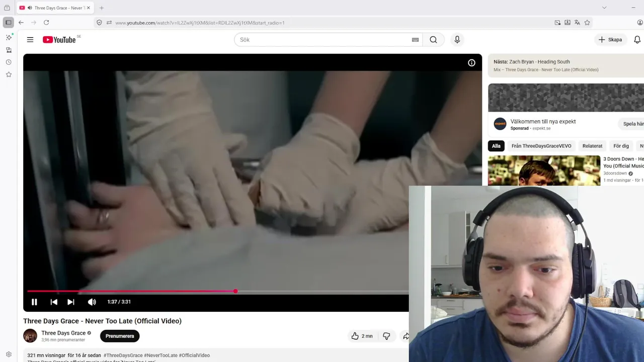This screenshot has height=362, width=644.
Task: Open the browser account profile icon
Action: [x=640, y=23]
